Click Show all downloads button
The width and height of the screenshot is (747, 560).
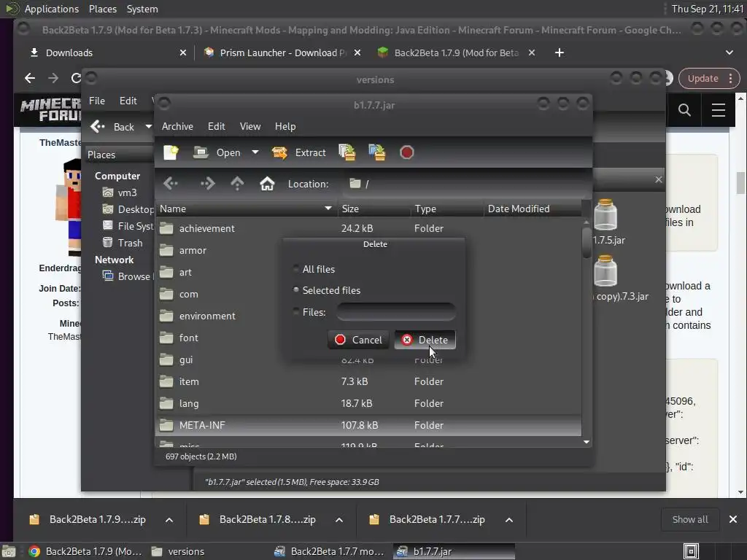click(689, 519)
